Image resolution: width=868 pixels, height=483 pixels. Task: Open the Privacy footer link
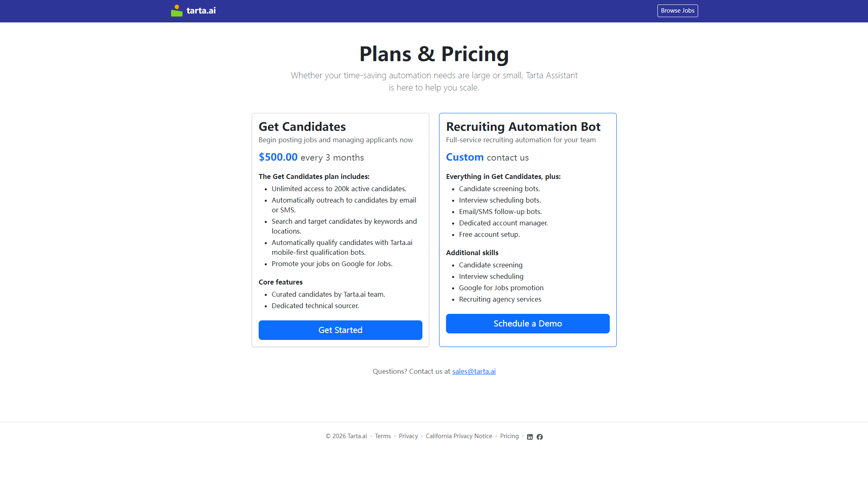(x=408, y=436)
